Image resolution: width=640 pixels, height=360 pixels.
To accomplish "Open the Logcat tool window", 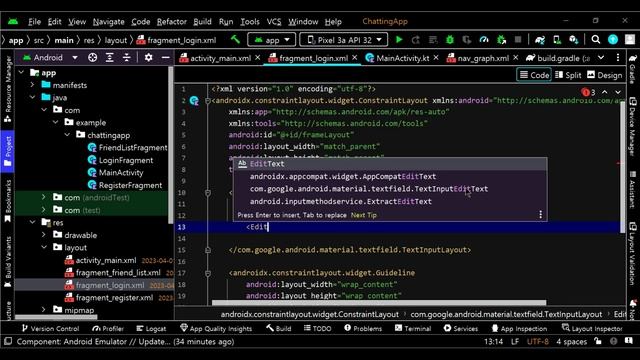I will tap(151, 328).
